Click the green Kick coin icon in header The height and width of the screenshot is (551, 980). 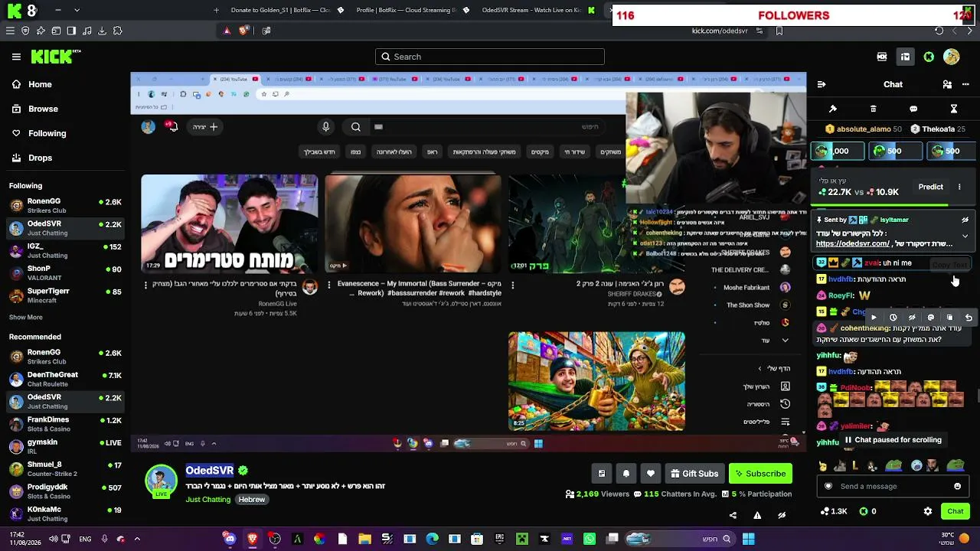(929, 57)
